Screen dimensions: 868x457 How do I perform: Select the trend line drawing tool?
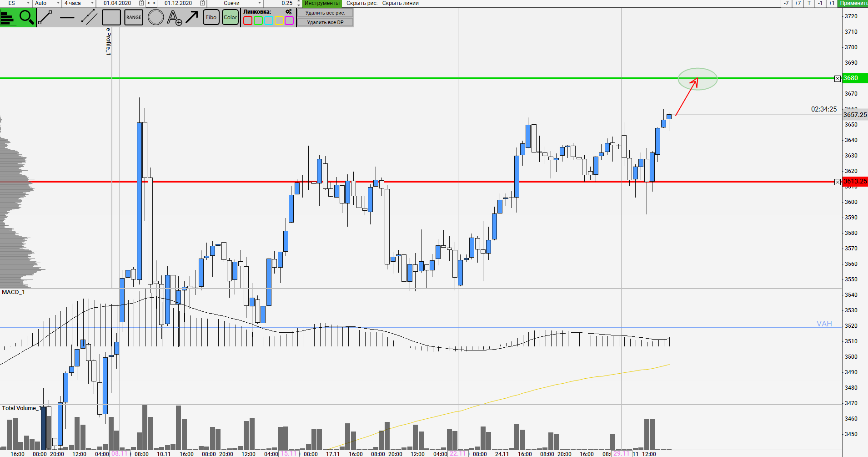tap(45, 18)
